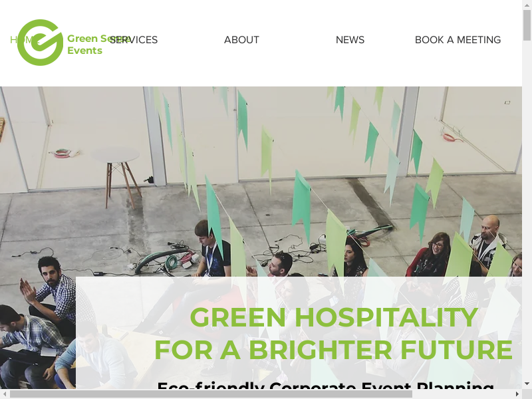
Task: Click the vertical scrollbar thumb
Action: tap(527, 25)
